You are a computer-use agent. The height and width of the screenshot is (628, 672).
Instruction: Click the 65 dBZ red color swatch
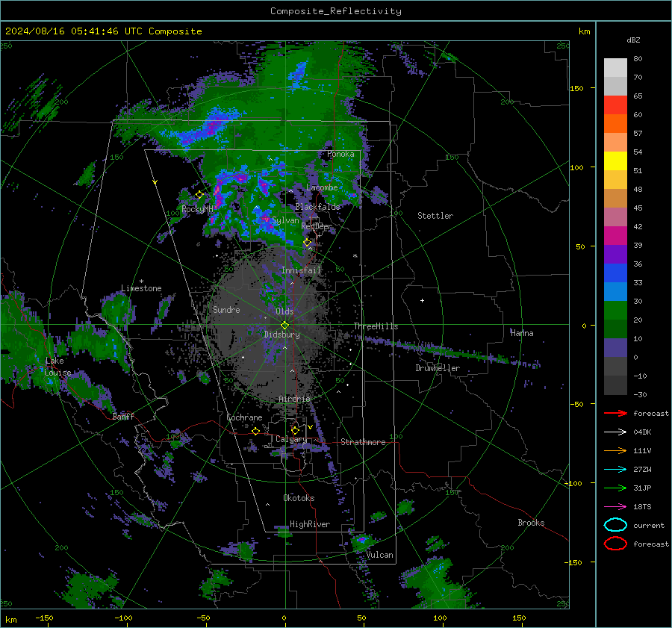click(615, 105)
